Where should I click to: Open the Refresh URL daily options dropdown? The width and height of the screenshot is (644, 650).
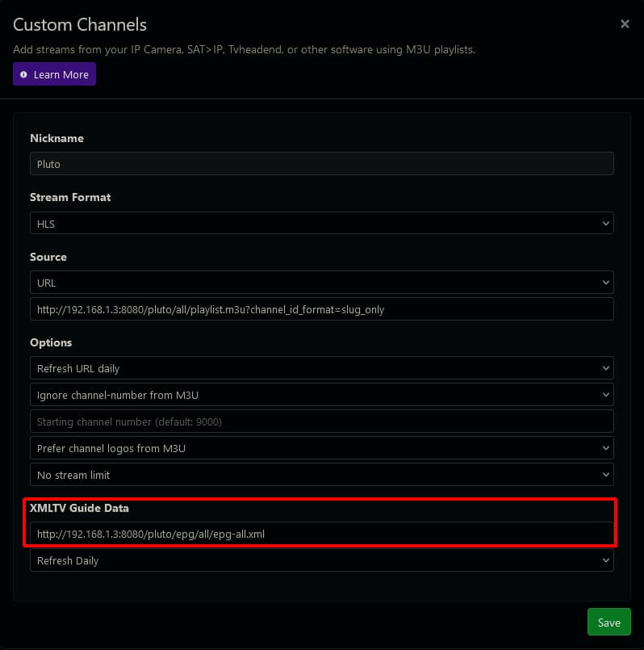[x=323, y=367]
